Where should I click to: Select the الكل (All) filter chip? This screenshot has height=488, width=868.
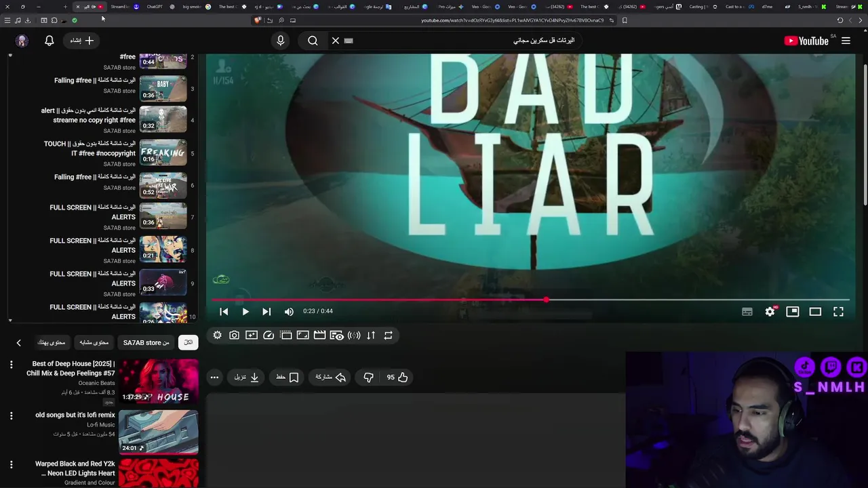pos(189,343)
